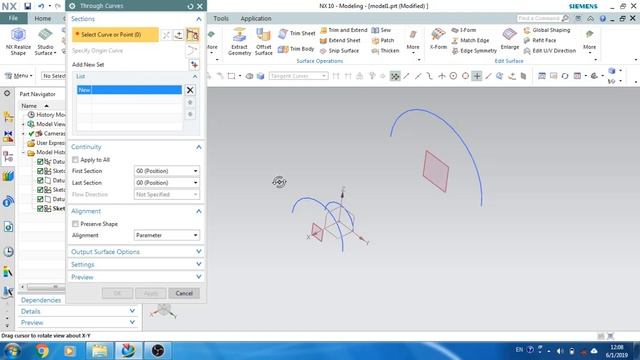Switch to Tools ribbon tab
This screenshot has height=360, width=640.
tap(221, 19)
